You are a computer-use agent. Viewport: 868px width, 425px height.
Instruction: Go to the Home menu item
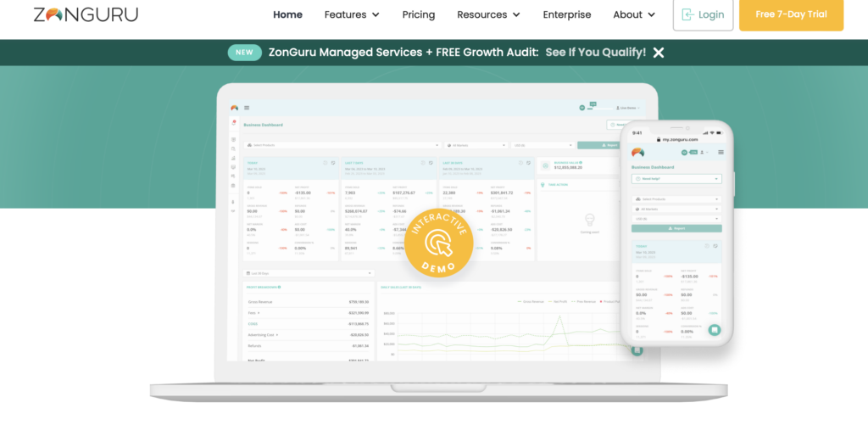pos(288,14)
